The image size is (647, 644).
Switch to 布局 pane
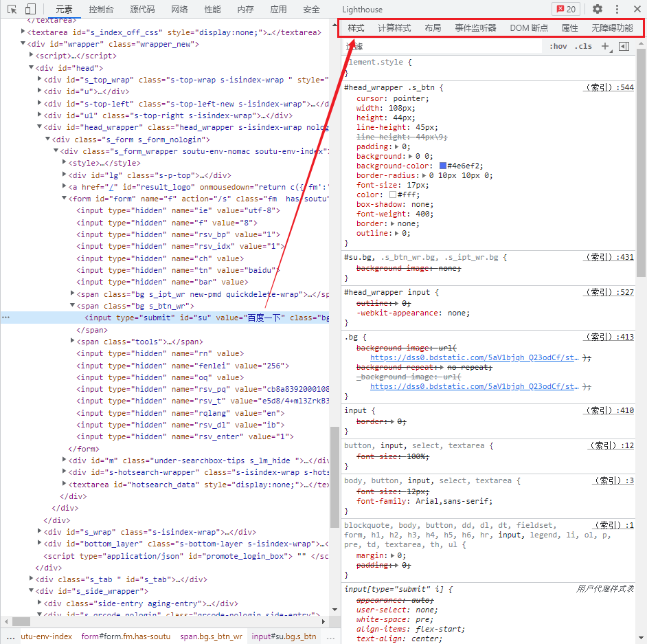pyautogui.click(x=433, y=27)
